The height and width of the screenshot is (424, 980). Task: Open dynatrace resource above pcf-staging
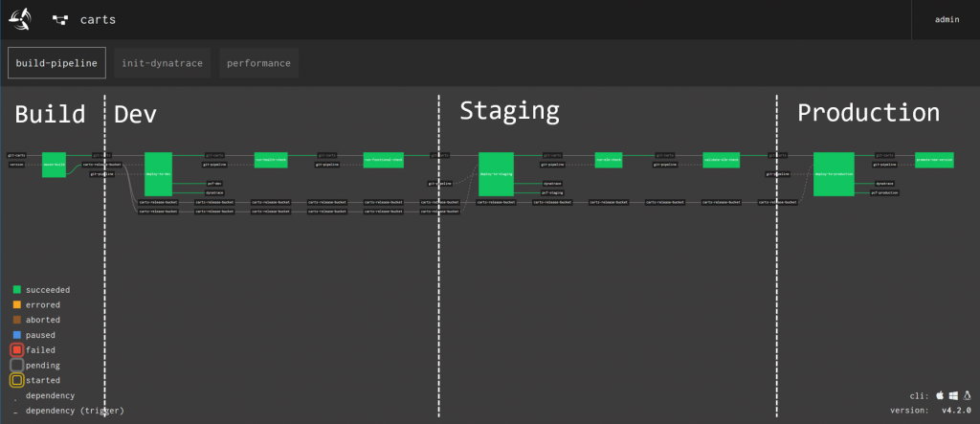[550, 183]
